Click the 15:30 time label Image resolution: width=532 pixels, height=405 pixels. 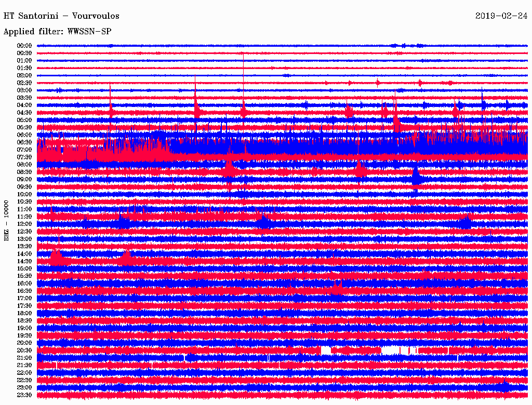(x=24, y=276)
